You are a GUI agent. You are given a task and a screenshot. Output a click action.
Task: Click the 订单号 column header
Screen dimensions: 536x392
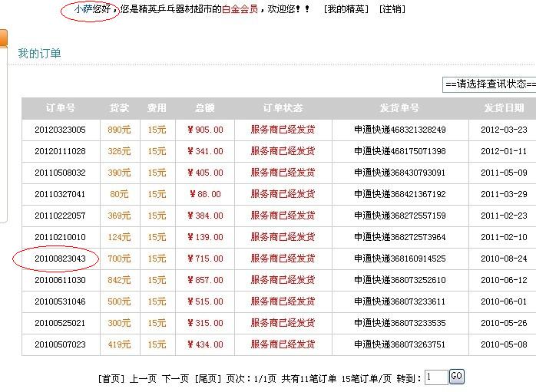tap(61, 108)
